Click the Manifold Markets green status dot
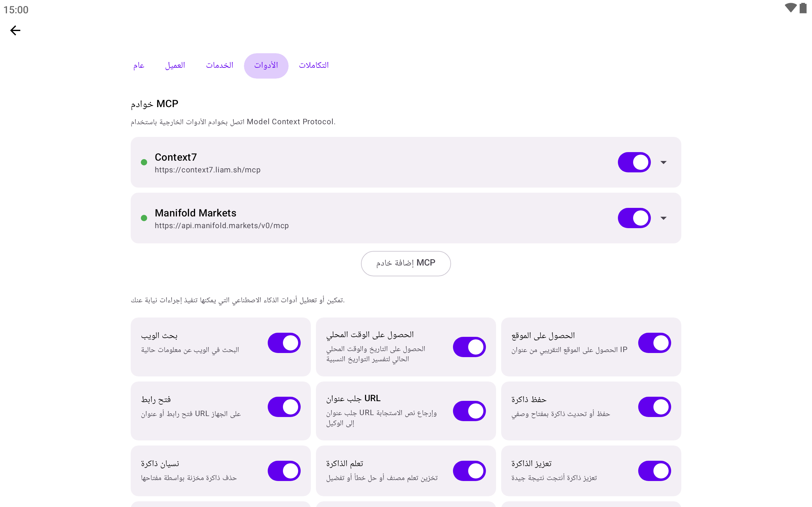The height and width of the screenshot is (507, 812). tap(144, 218)
